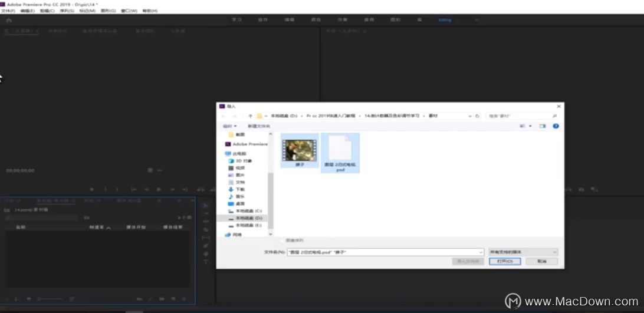The image size is (644, 313).
Task: Click Step Back one frame in Source monitor
Action: (146, 189)
